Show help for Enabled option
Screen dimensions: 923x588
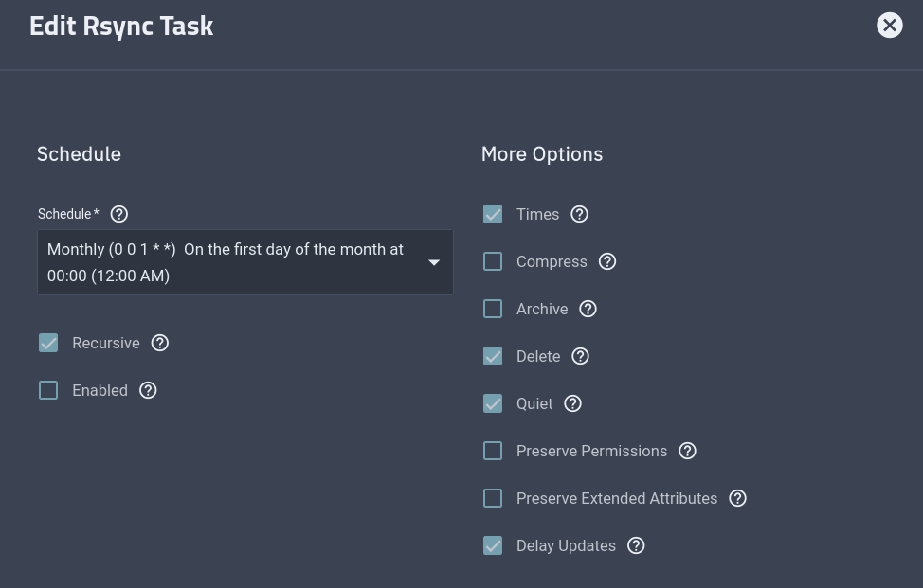(148, 390)
